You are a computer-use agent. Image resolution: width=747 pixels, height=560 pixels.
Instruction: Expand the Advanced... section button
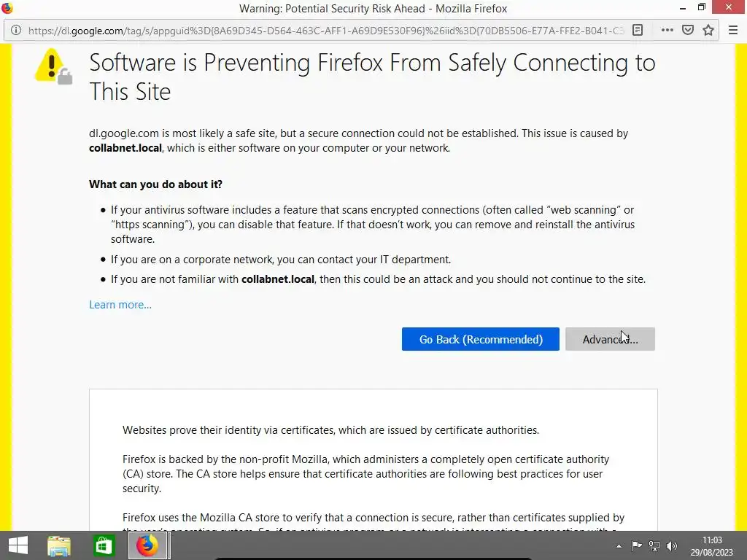(x=610, y=339)
